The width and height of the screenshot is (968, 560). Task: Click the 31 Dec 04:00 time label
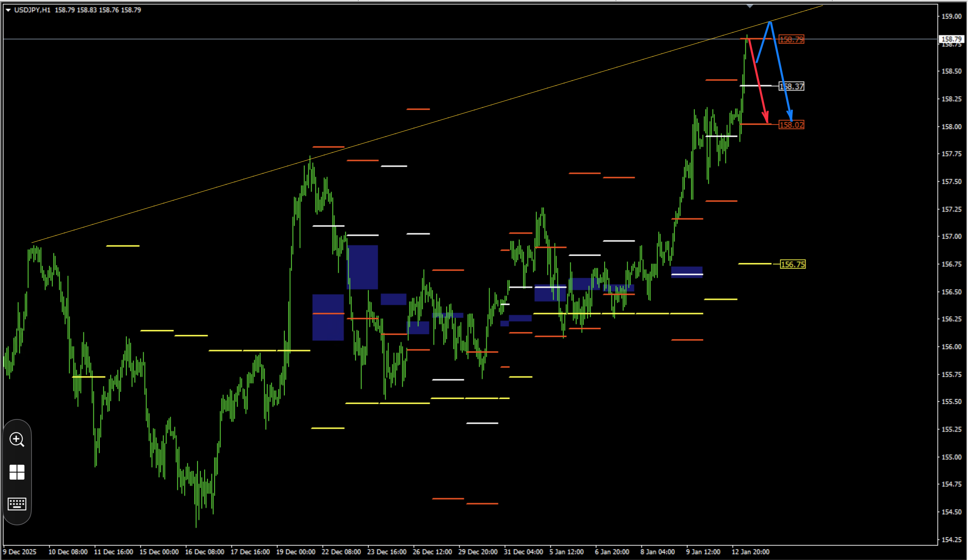[524, 552]
